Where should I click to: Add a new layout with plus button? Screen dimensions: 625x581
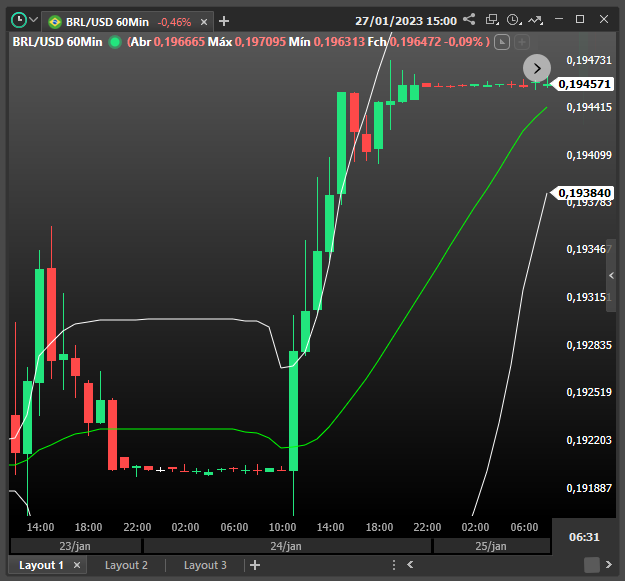(255, 565)
